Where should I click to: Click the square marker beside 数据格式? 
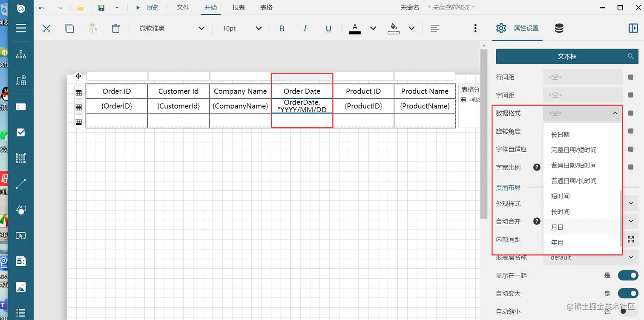coord(631,113)
